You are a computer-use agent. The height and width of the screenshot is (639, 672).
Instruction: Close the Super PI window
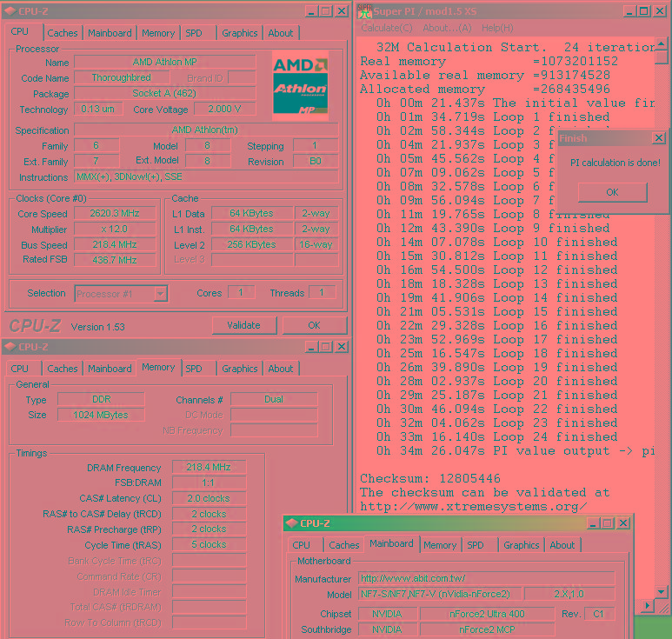[x=660, y=11]
